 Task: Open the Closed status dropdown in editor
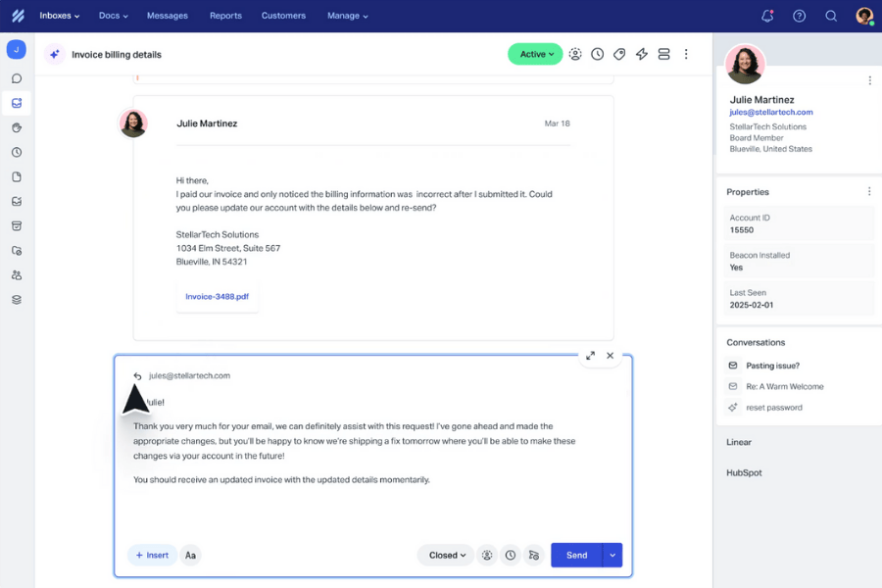446,556
